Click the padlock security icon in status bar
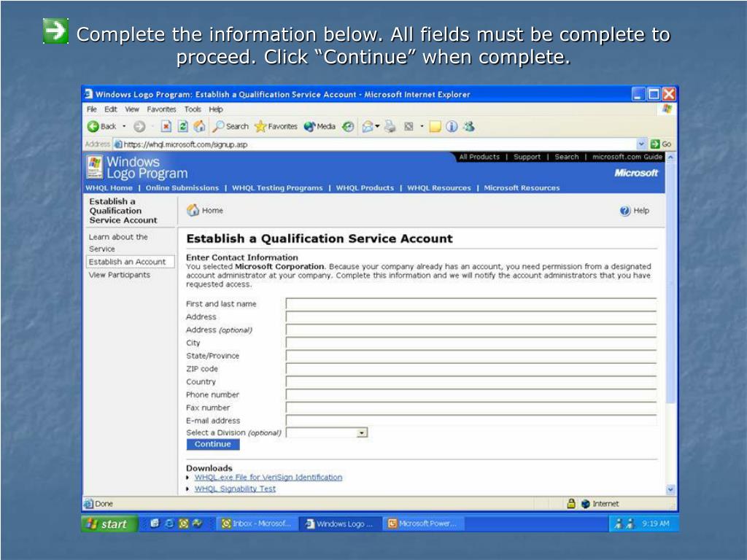 (571, 503)
